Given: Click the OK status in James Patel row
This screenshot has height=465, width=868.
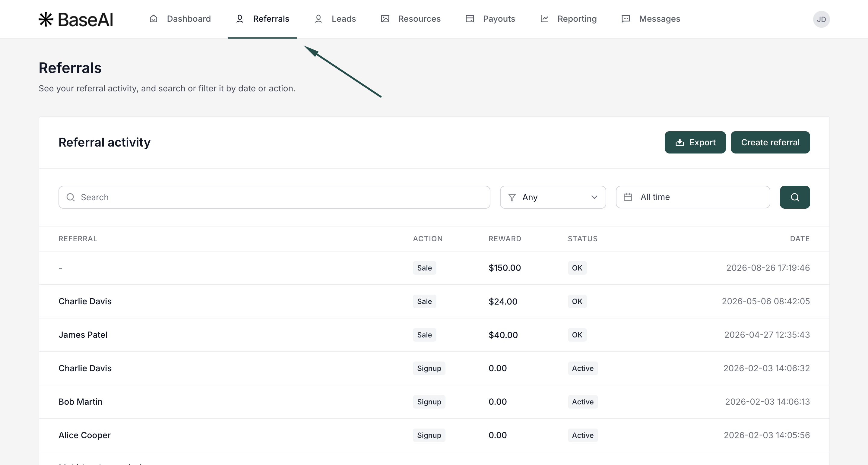Looking at the screenshot, I should [577, 335].
